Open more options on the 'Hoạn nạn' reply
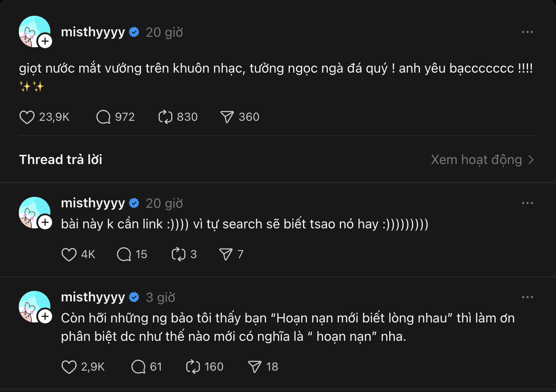This screenshot has width=556, height=392. click(x=528, y=297)
